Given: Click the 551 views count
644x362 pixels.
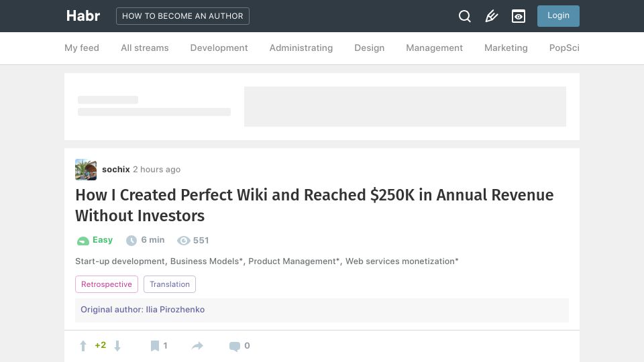Looking at the screenshot, I should (x=201, y=241).
